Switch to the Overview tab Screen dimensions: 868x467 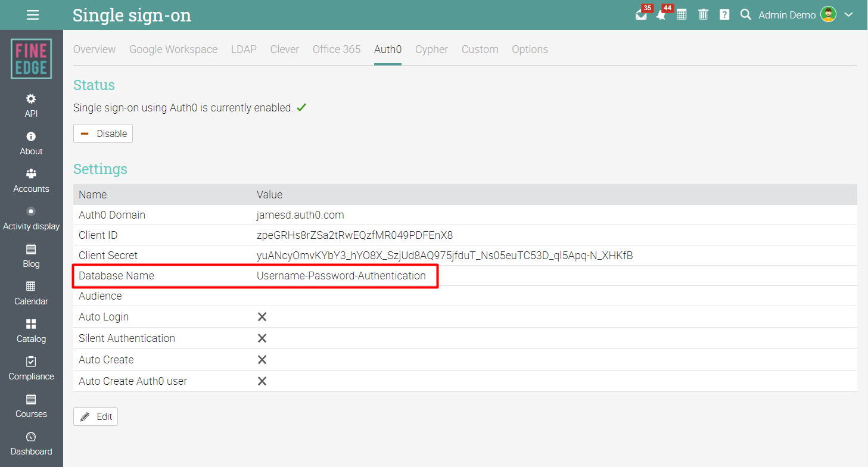click(94, 49)
